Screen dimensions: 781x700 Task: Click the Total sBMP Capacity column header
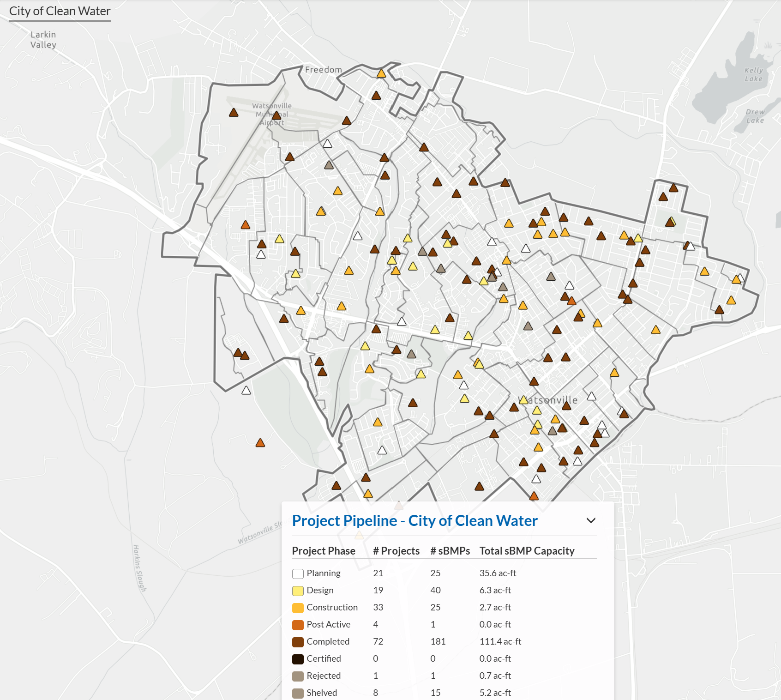tap(527, 551)
